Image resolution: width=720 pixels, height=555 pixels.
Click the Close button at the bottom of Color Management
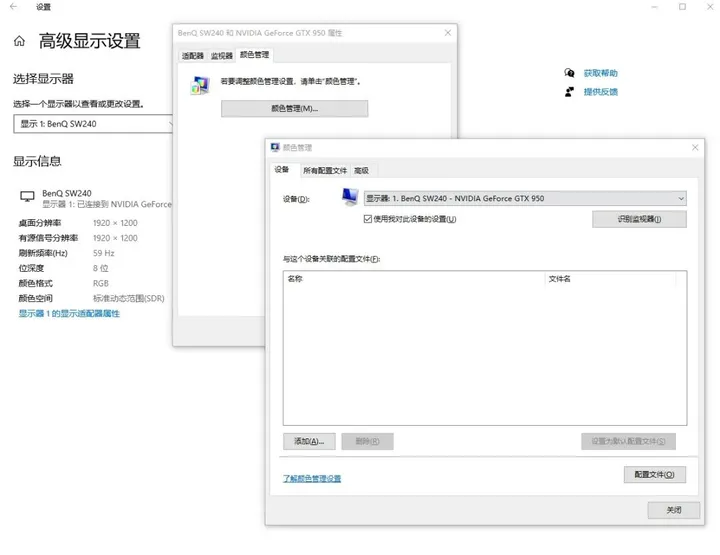click(674, 510)
